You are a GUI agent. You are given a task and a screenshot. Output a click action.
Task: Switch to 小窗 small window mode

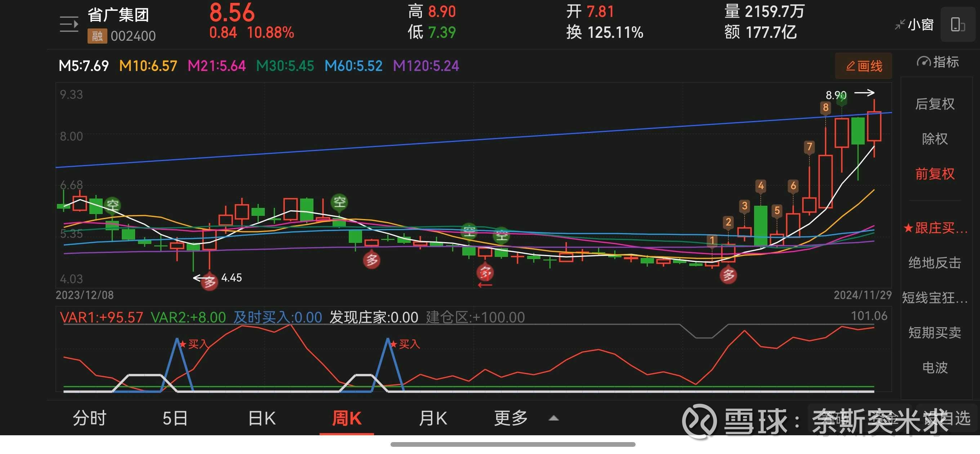pos(914,25)
